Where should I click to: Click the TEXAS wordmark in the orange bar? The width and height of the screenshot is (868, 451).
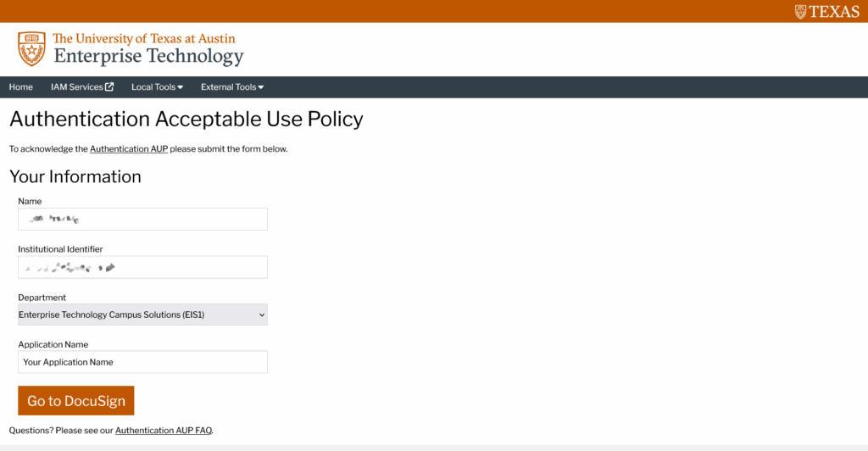pos(834,12)
